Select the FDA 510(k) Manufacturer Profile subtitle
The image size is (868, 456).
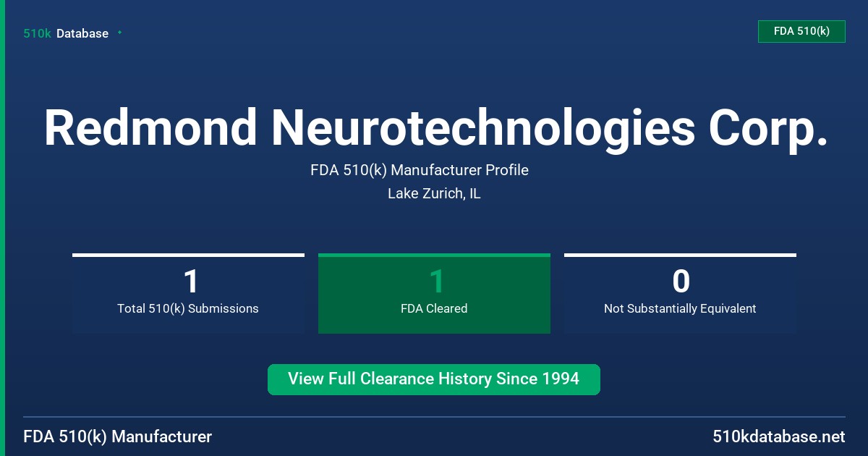point(420,170)
